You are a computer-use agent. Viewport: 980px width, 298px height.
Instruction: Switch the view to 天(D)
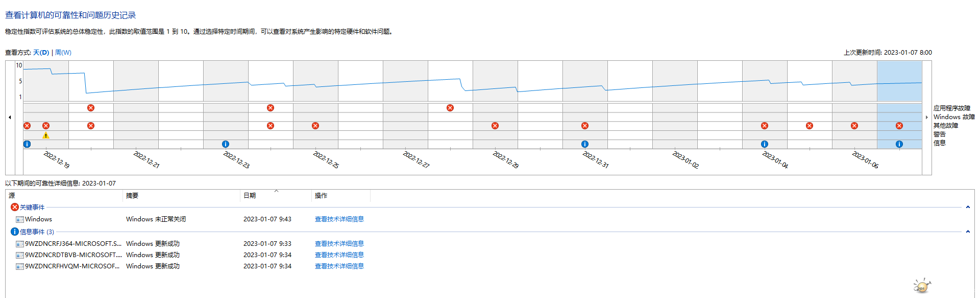[41, 53]
